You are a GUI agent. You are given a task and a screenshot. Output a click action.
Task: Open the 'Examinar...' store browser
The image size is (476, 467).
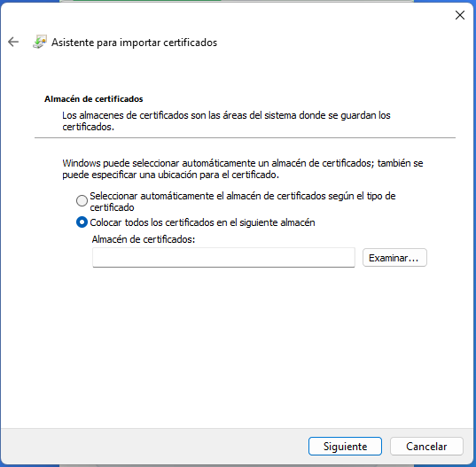click(394, 258)
